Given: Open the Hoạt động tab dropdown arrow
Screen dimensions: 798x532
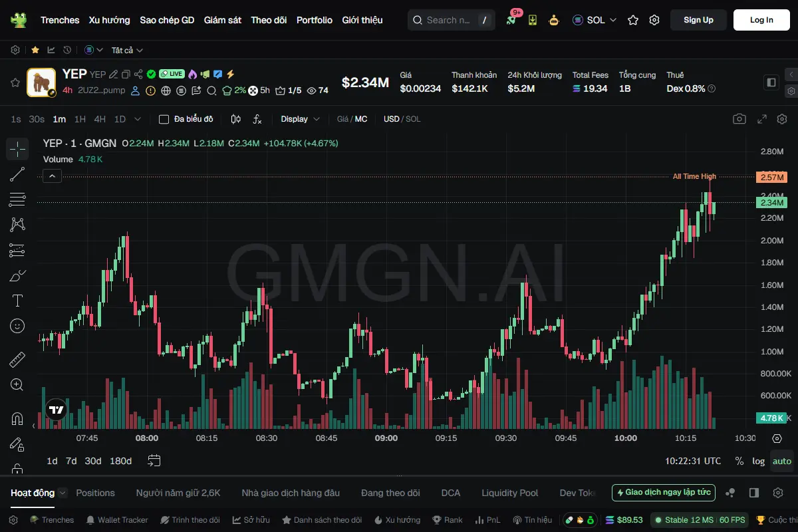Looking at the screenshot, I should click(x=63, y=493).
